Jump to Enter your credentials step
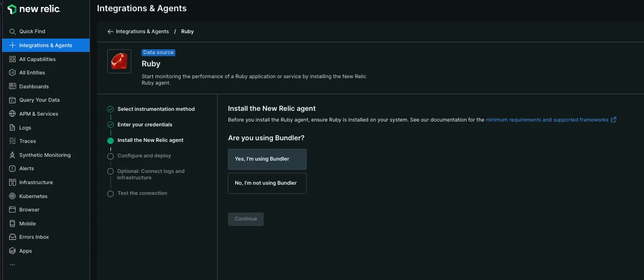Image resolution: width=644 pixels, height=280 pixels. (145, 125)
